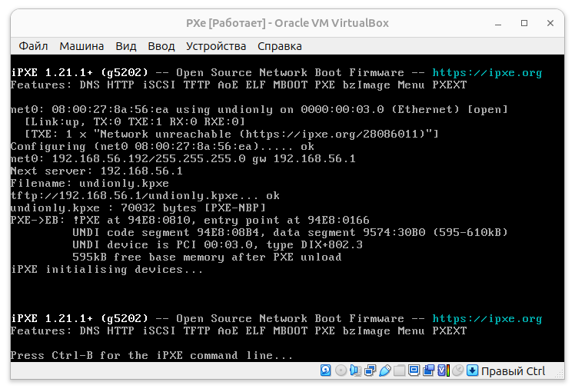
Task: Click the 'Configuring (net0 ...) ok' line
Action: [x=162, y=147]
